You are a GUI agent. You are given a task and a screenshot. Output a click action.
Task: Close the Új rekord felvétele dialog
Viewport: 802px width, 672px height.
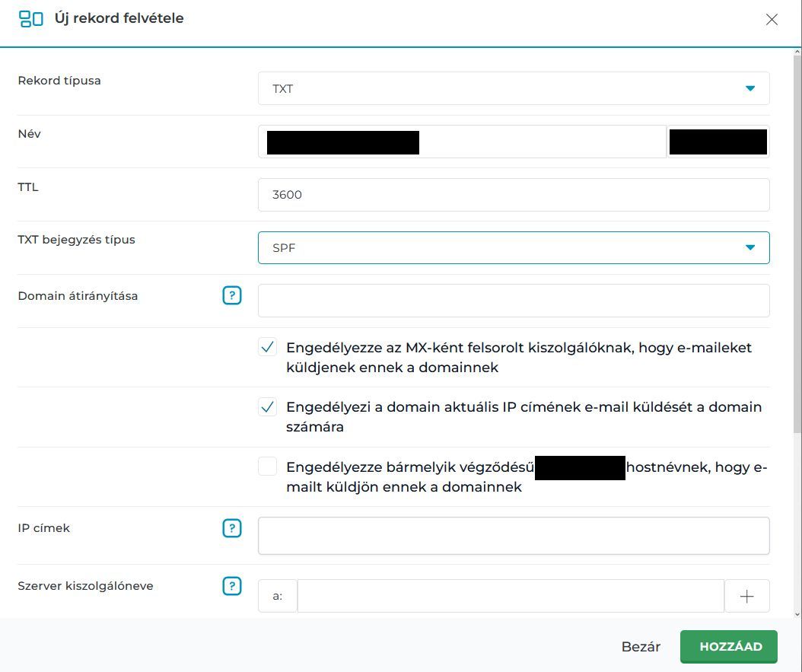pyautogui.click(x=772, y=20)
